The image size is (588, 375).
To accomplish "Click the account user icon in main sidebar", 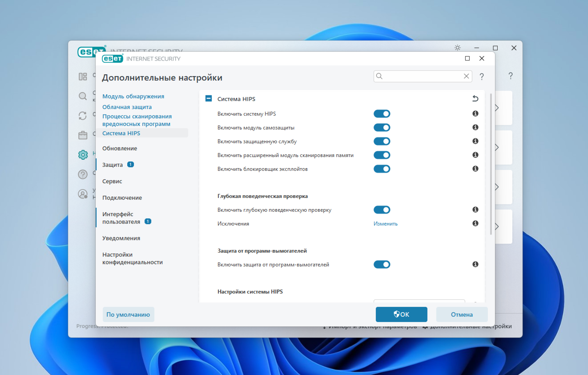I will coord(83,194).
